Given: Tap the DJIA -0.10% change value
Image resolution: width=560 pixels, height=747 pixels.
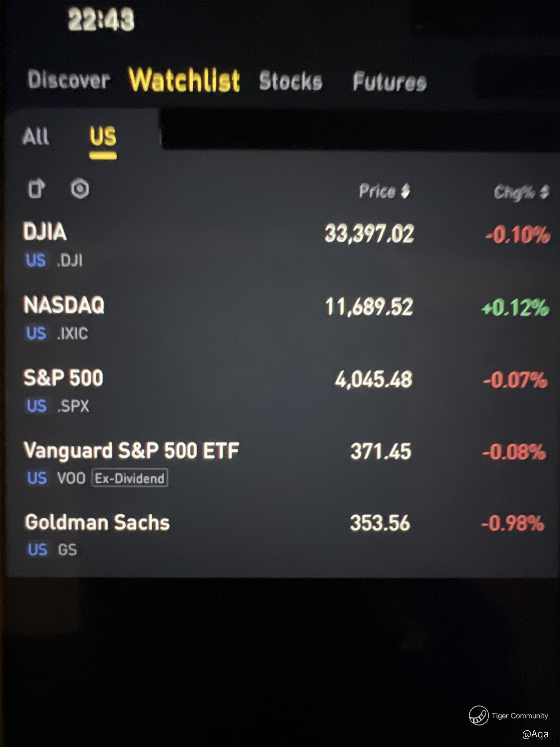Looking at the screenshot, I should click(x=517, y=235).
